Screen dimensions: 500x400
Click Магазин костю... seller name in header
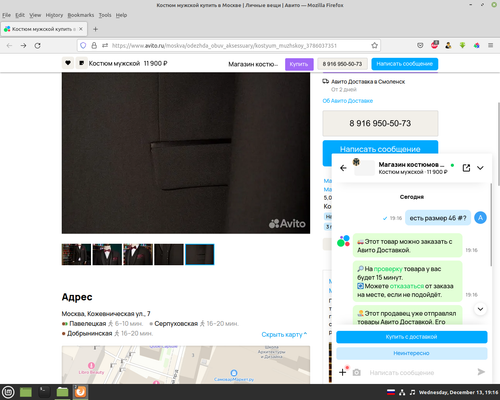click(x=253, y=64)
